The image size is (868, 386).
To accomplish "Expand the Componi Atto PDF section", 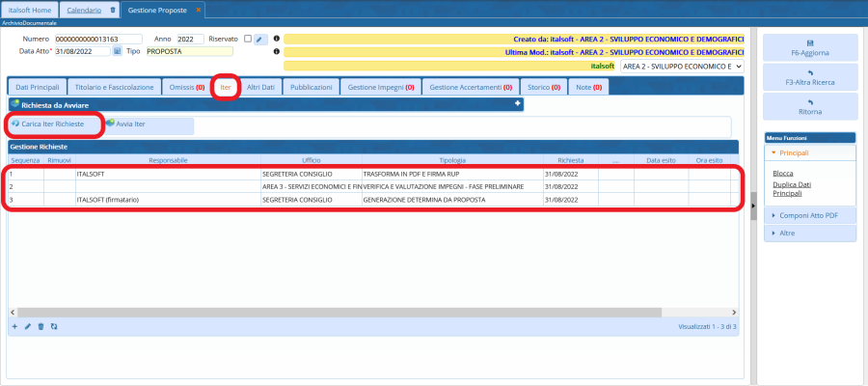I will coord(809,214).
